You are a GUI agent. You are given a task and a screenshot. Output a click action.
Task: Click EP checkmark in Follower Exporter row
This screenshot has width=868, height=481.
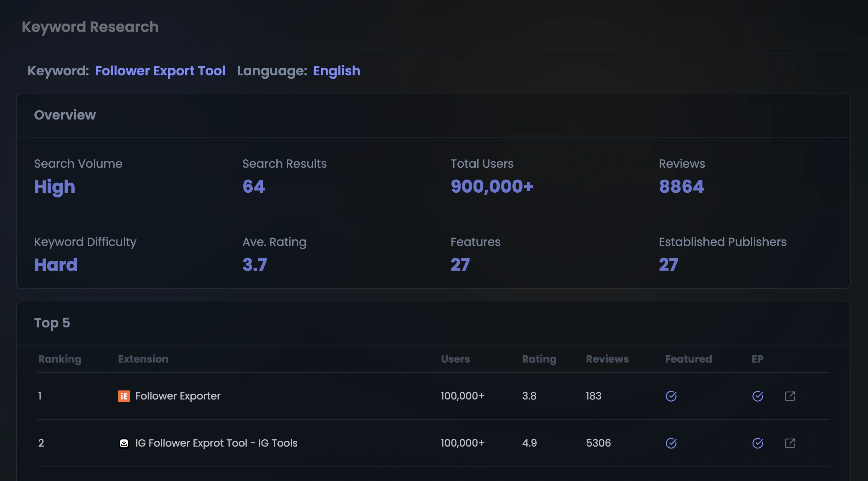click(758, 396)
